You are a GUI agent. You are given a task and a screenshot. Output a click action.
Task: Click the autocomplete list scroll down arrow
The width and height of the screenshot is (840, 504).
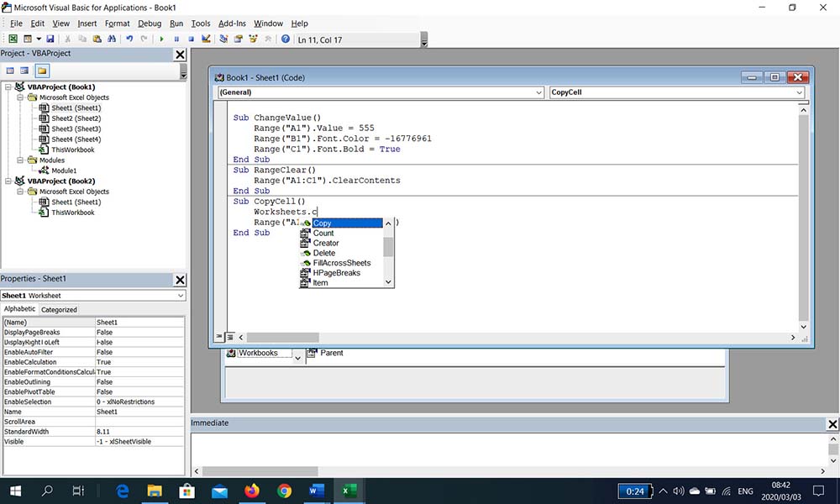[388, 282]
